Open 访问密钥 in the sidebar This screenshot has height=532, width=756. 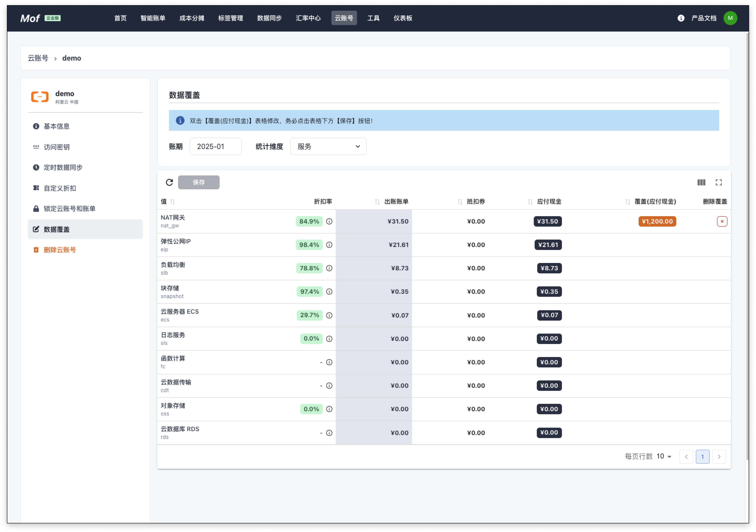pyautogui.click(x=85, y=147)
